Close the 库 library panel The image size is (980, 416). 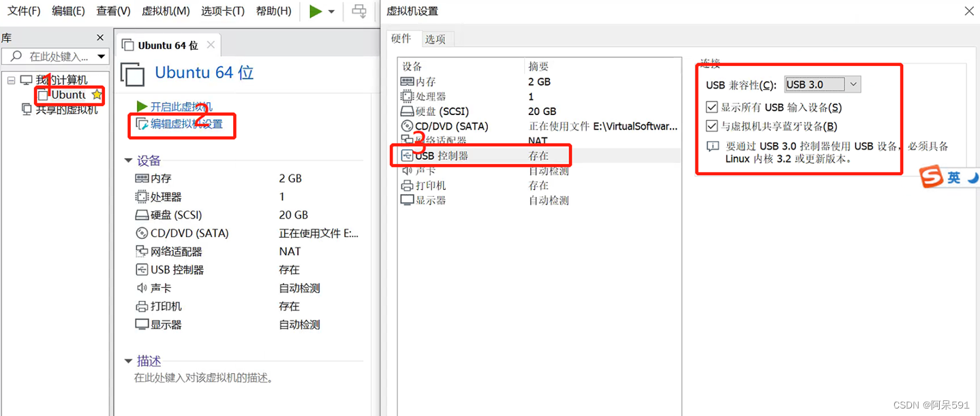click(x=100, y=37)
